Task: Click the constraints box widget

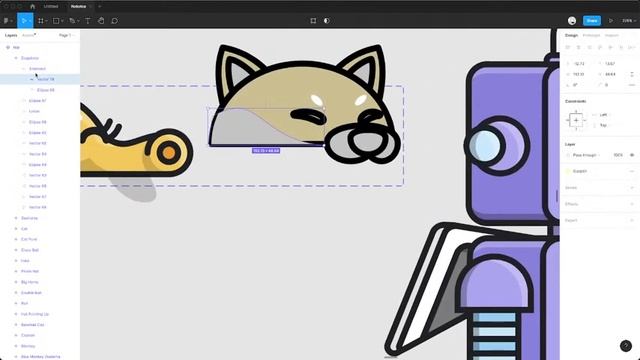Action: (x=576, y=120)
